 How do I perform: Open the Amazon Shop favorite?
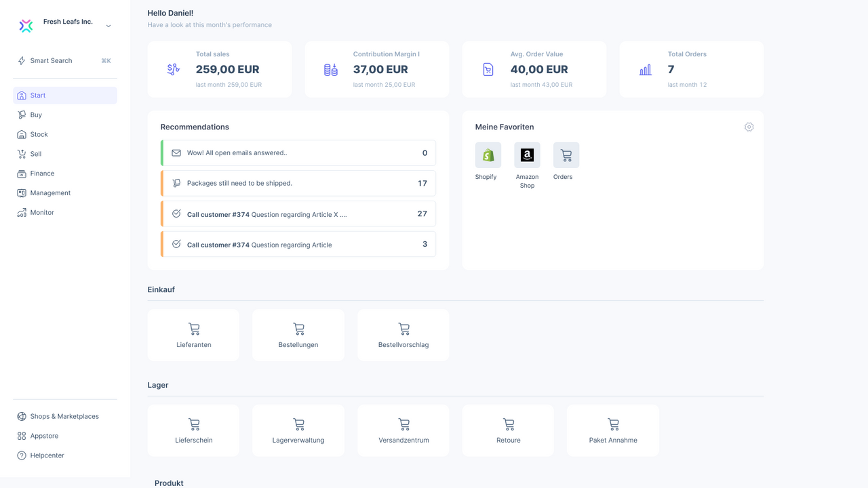pyautogui.click(x=527, y=155)
